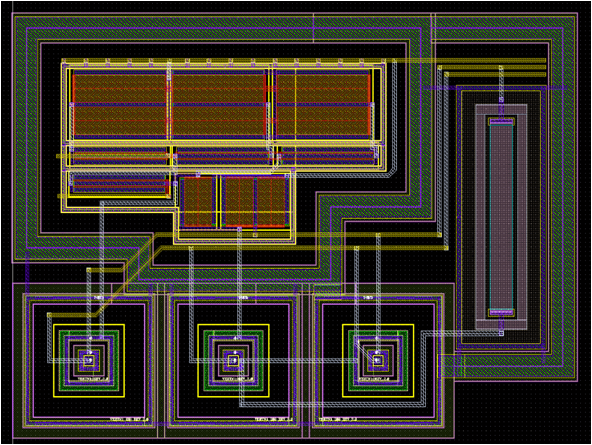Viewport: 592px width, 445px height.
Task: Click the top contact of tall resistor
Action: (x=501, y=122)
